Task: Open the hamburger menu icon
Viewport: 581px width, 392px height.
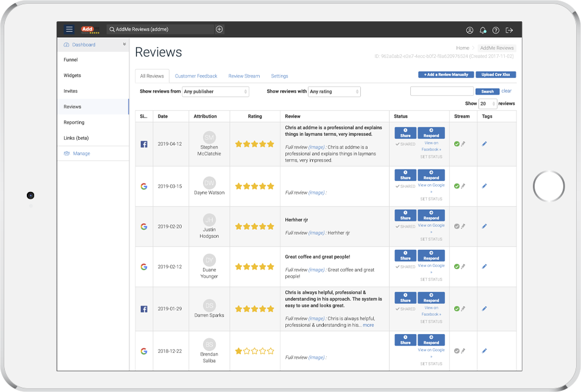Action: pos(69,29)
